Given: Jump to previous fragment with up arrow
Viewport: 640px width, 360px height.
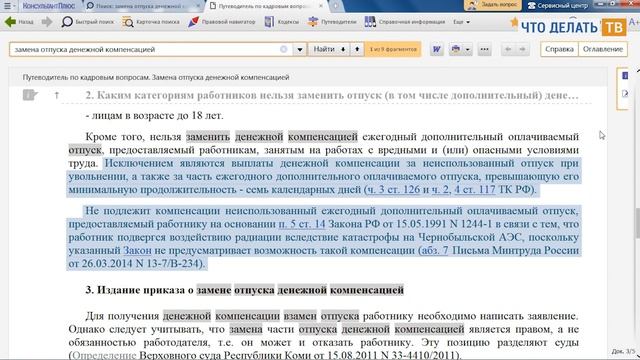Looking at the screenshot, I should [357, 49].
